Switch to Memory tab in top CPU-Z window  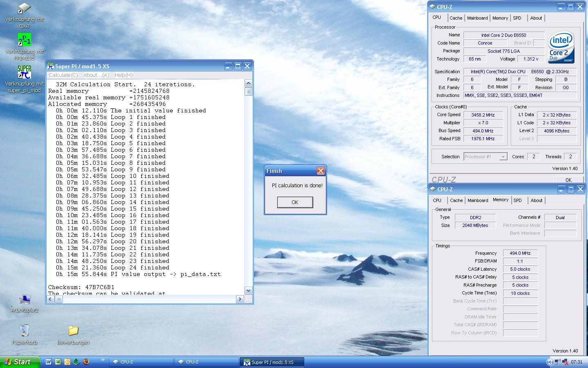[500, 18]
